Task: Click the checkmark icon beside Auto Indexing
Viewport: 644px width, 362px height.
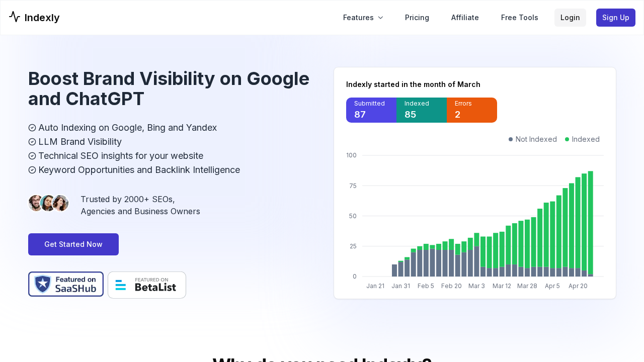Action: pos(32,128)
